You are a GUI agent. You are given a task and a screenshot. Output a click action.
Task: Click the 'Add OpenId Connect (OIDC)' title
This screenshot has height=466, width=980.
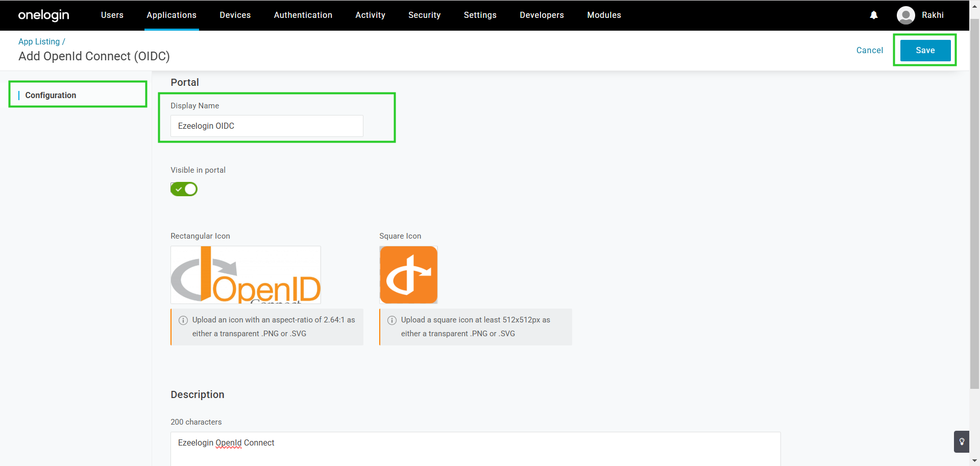pyautogui.click(x=94, y=57)
